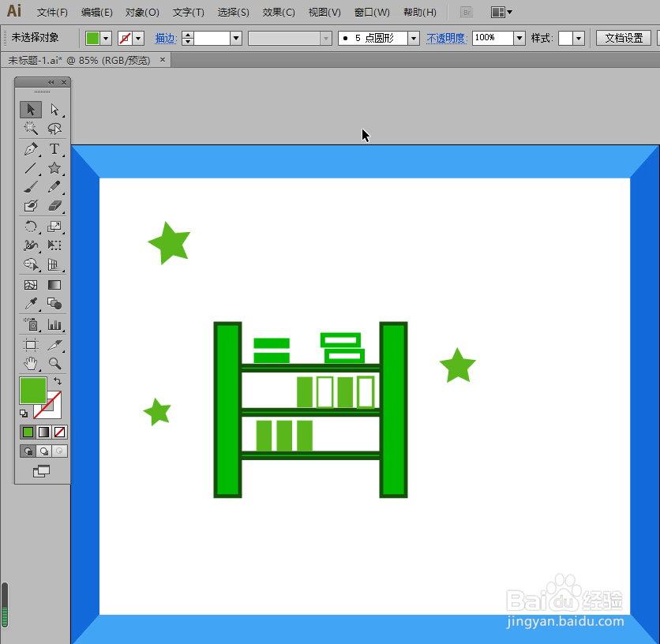Reset to default fill and stroke
660x644 pixels.
[24, 414]
